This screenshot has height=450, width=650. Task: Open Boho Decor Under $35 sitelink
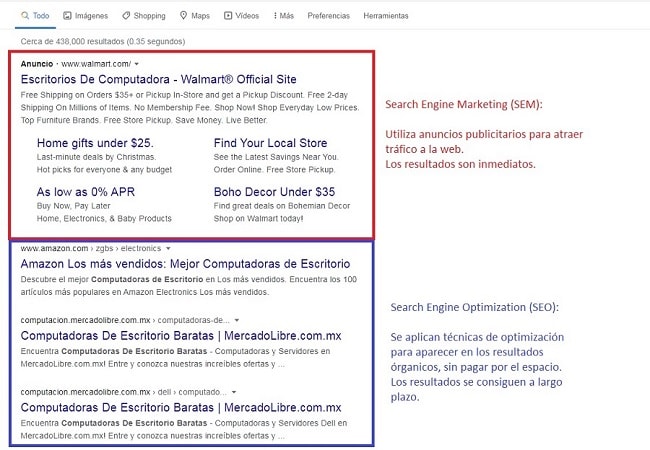pyautogui.click(x=274, y=192)
